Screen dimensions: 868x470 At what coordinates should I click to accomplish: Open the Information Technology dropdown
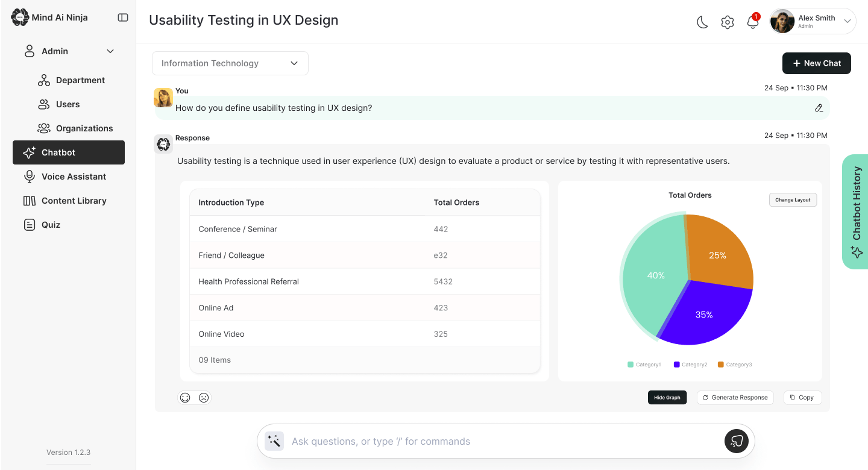point(230,63)
